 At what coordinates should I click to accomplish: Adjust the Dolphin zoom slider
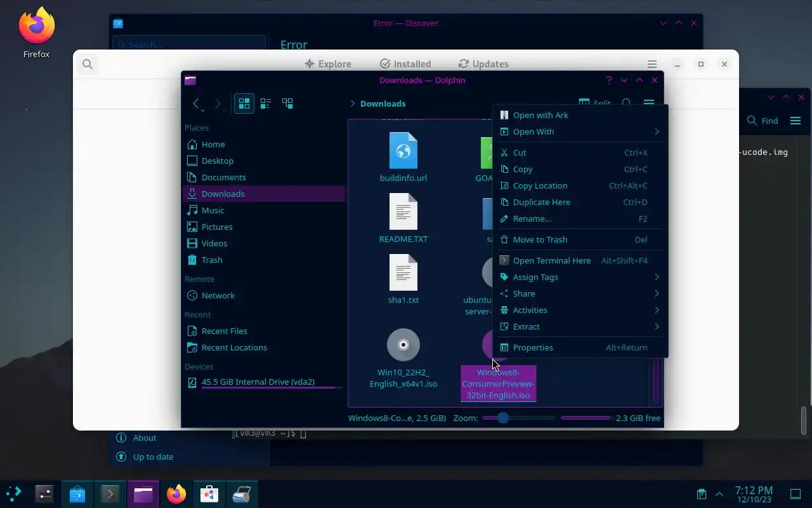518,418
